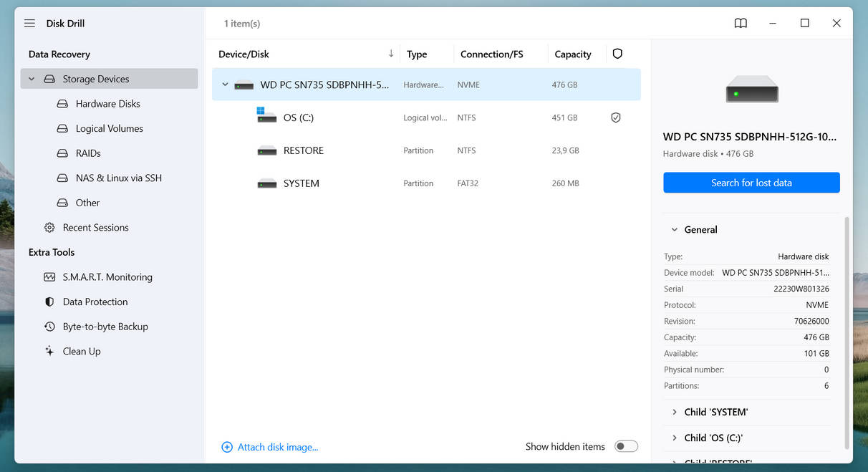Open RAIDs in the sidebar
This screenshot has height=472, width=868.
[88, 153]
